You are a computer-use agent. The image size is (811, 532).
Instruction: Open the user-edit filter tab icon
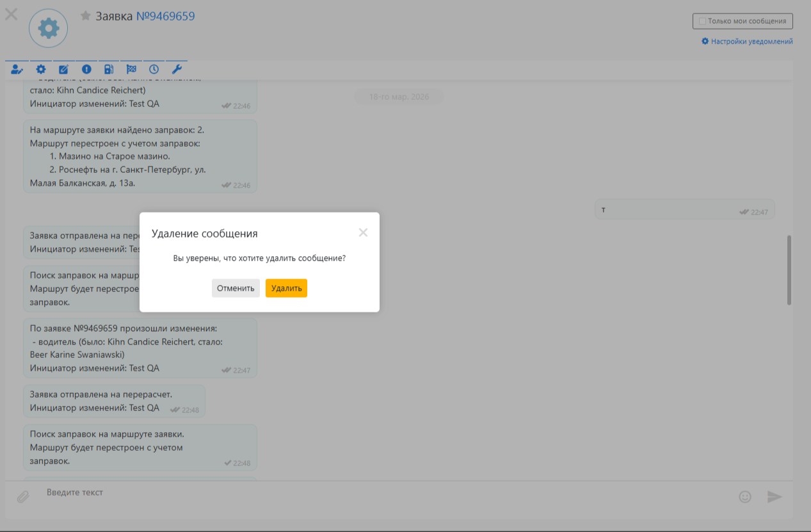point(17,69)
